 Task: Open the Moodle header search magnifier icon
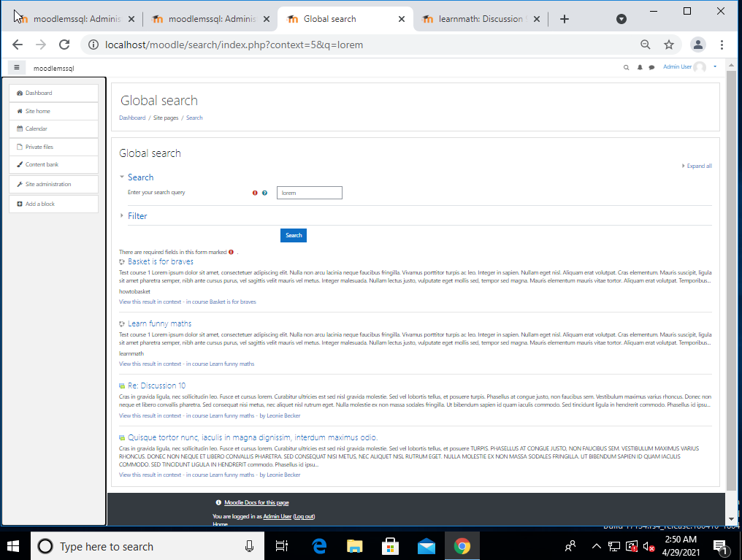click(x=626, y=68)
